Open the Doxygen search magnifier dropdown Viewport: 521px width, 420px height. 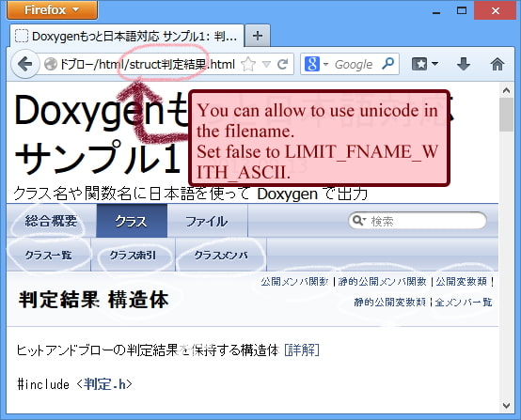click(359, 220)
